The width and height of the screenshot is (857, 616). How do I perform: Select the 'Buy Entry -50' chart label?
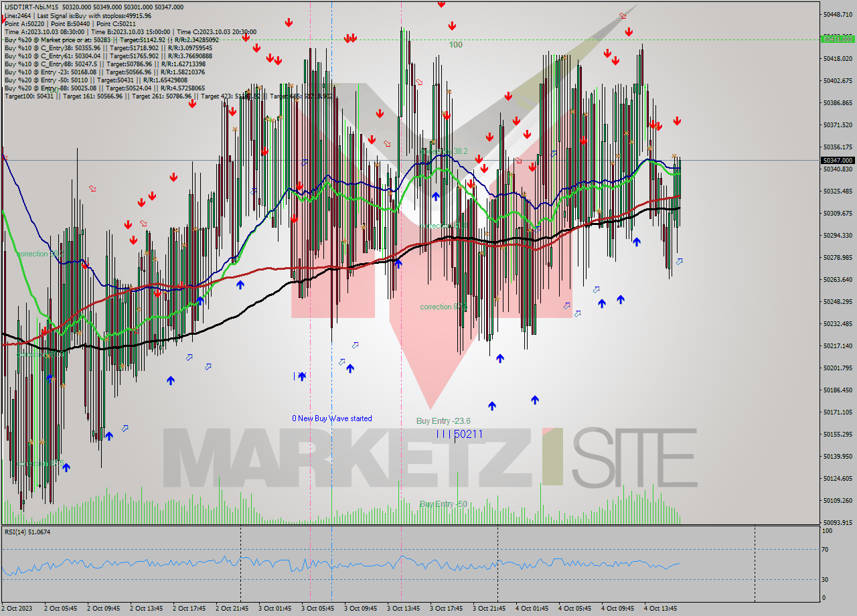443,504
